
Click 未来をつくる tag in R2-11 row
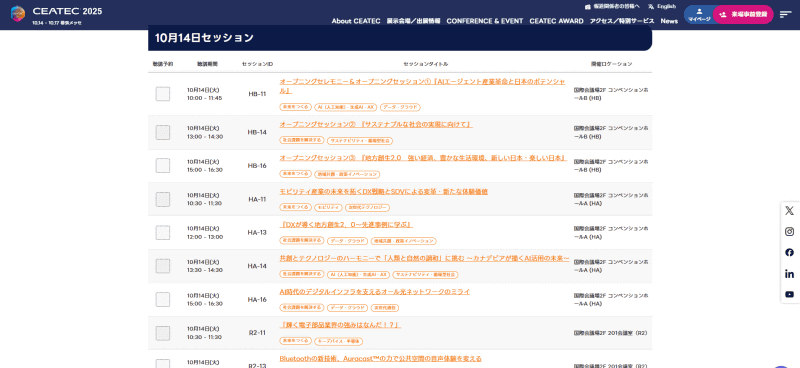coord(295,341)
